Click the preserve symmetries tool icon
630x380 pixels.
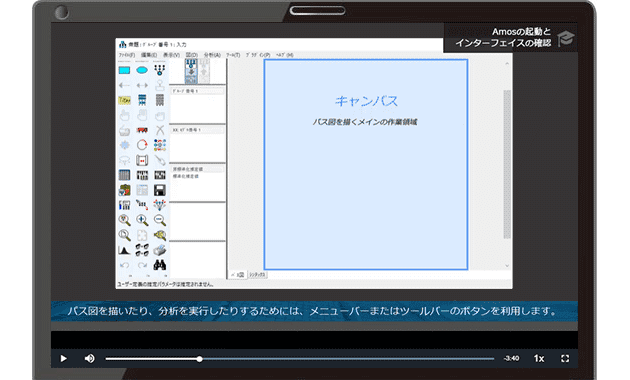160,205
